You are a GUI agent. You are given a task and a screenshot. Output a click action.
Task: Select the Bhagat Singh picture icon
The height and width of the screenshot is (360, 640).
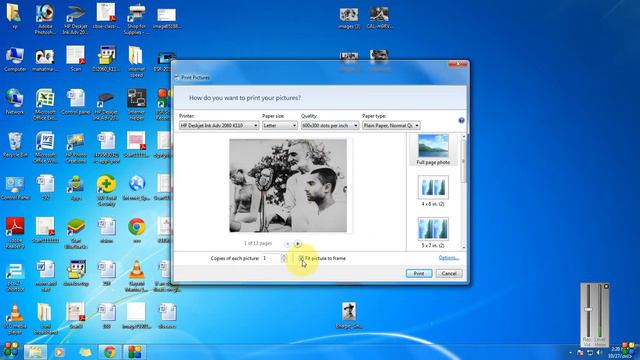[349, 316]
